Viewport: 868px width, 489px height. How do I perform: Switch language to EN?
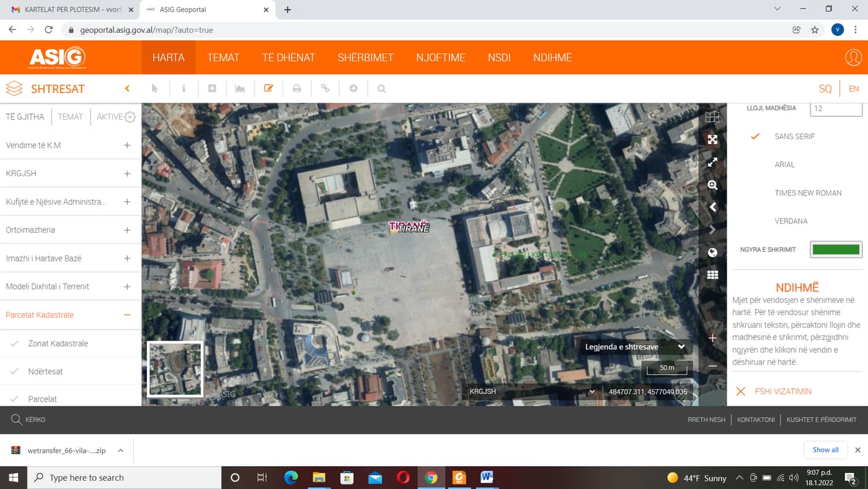(854, 89)
